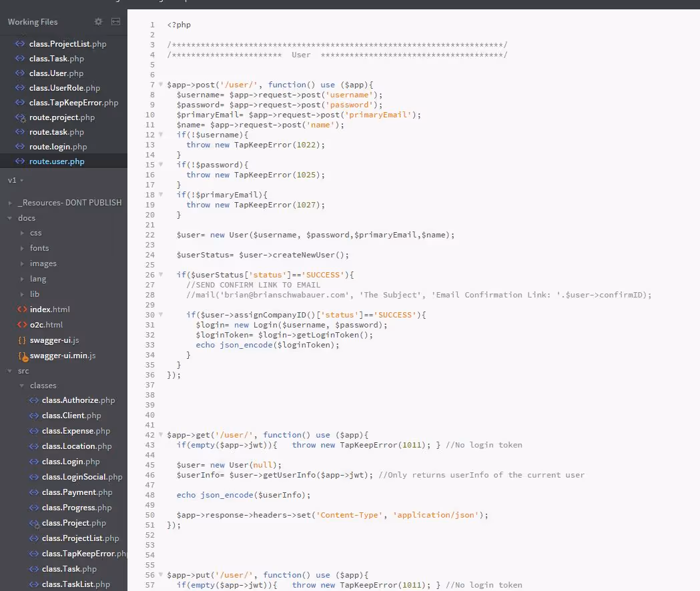Open class.Progress.php in file tree
The height and width of the screenshot is (591, 700).
[77, 508]
